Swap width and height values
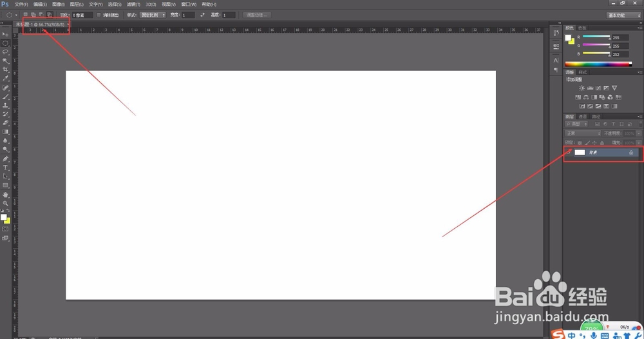This screenshot has width=644, height=339. tap(202, 15)
